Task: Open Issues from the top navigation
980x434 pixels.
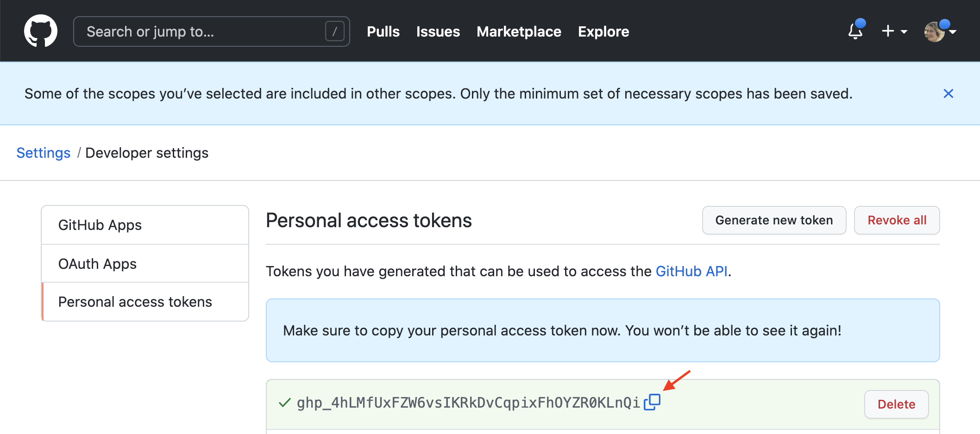Action: 438,31
